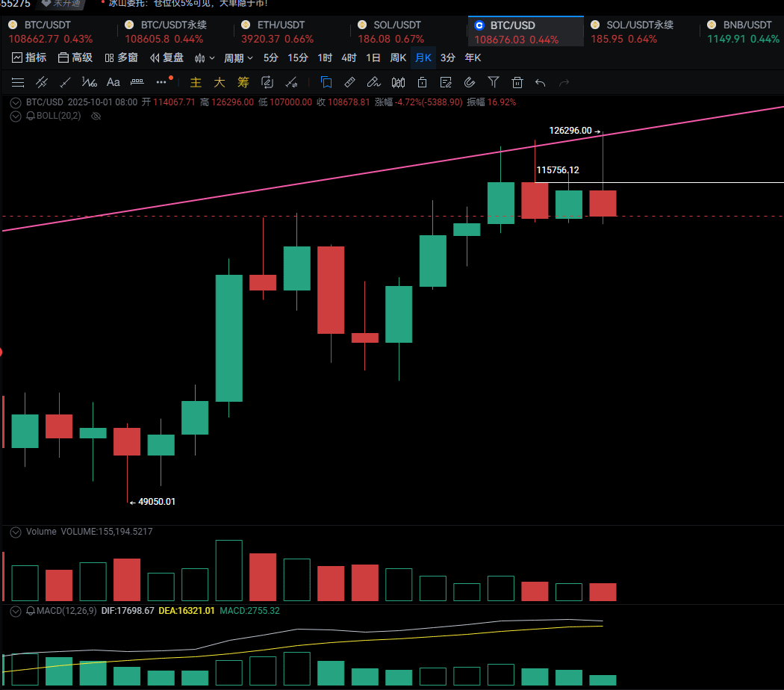Open more drawing tools (three dots)
This screenshot has height=690, width=784.
point(161,82)
